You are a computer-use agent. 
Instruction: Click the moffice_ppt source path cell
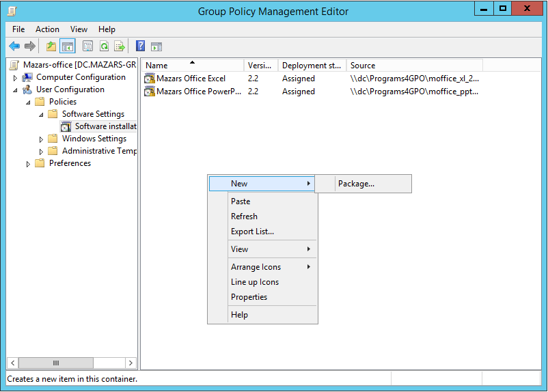[414, 92]
